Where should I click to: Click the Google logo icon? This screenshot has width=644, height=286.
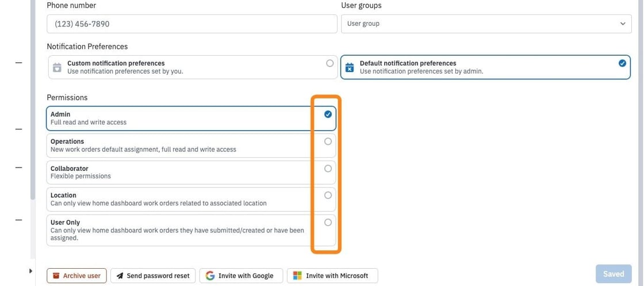210,276
